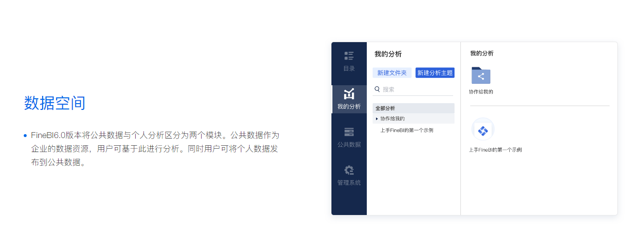Click the 协作给我的 label under folder
The image size is (644, 246).
click(481, 92)
